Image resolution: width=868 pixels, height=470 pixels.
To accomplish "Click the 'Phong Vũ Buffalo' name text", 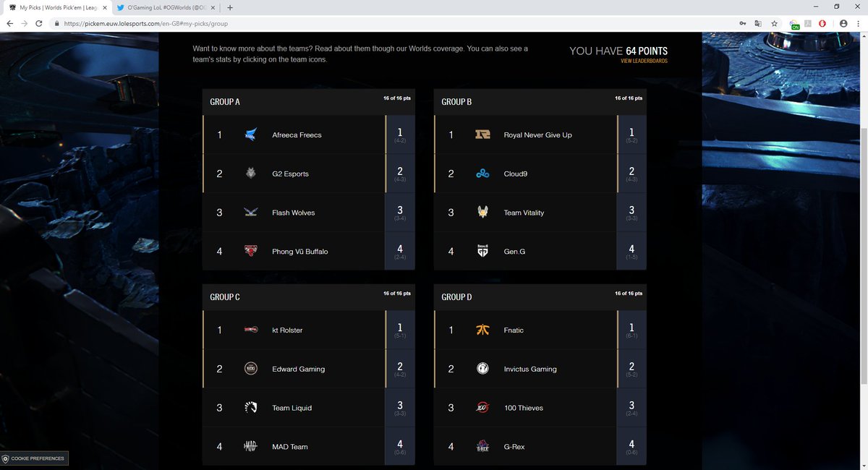I will point(300,252).
